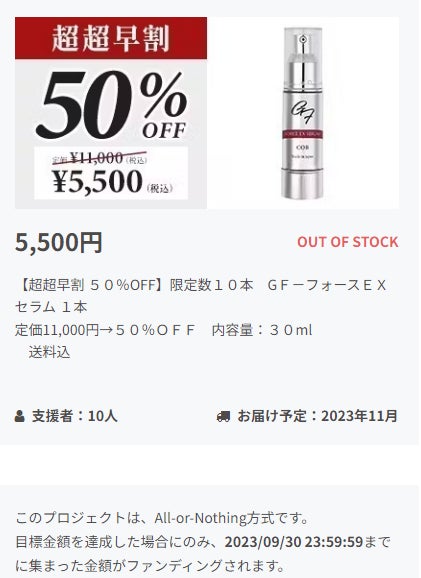The image size is (421, 578).
Task: Click the お届け予定：2023年11月 delivery text
Action: pyautogui.click(x=317, y=416)
